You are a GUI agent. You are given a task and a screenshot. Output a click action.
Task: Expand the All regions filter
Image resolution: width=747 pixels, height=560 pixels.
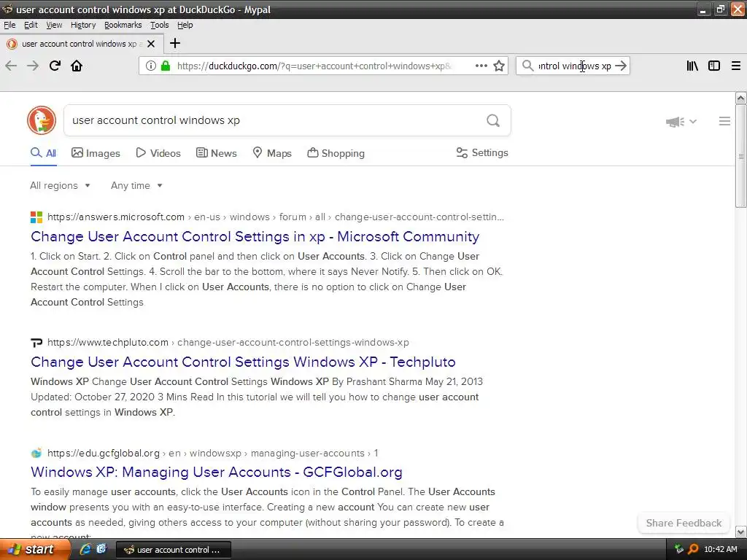tap(60, 186)
